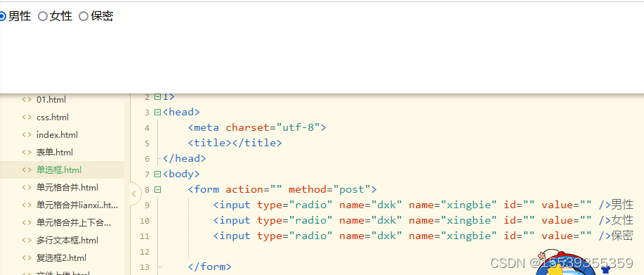This screenshot has width=644, height=275.
Task: Click the 男性 label text in preview
Action: pos(20,16)
